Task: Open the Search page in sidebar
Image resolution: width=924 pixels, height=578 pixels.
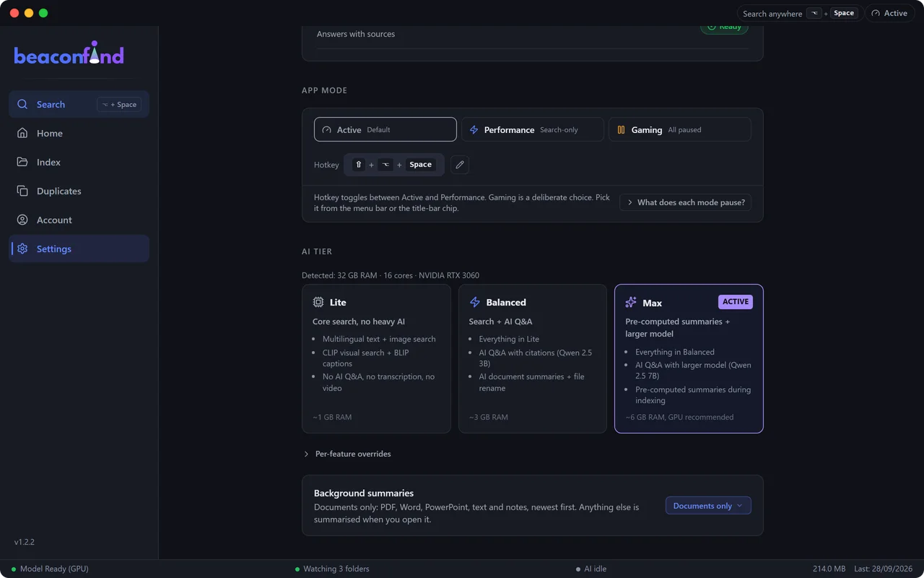Action: click(x=79, y=104)
